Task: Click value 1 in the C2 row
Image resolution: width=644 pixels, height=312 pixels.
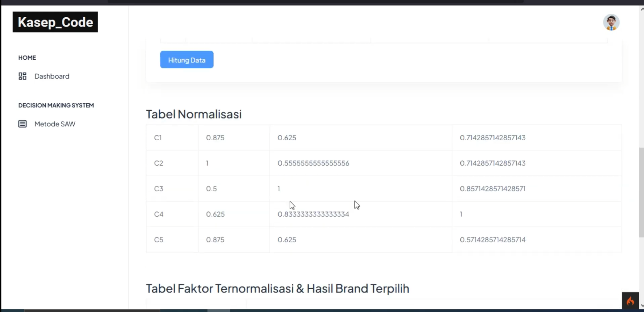Action: (x=207, y=163)
